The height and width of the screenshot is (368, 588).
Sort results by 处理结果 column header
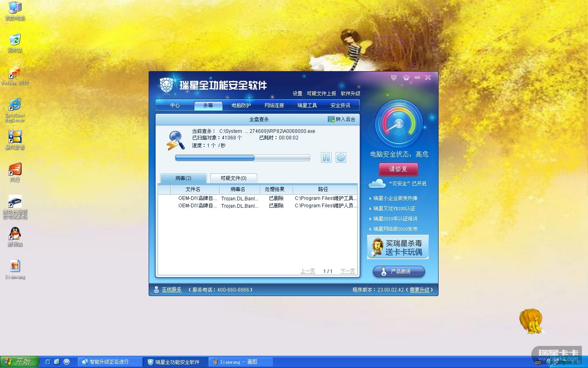tap(276, 189)
